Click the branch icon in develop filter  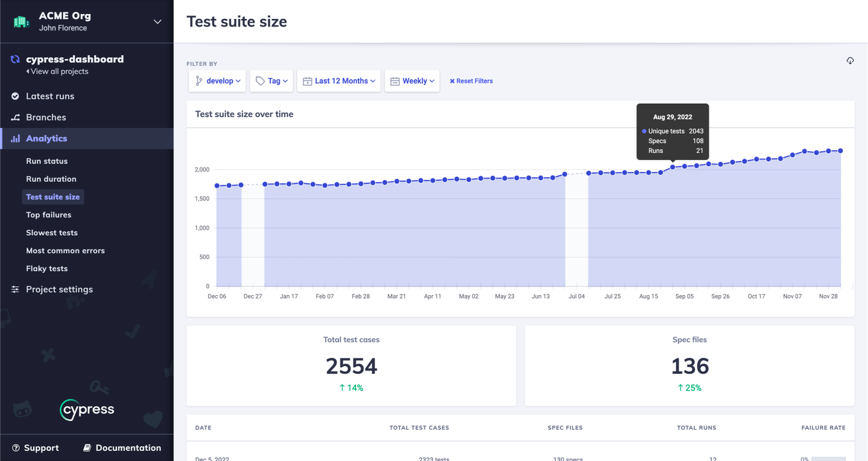199,81
